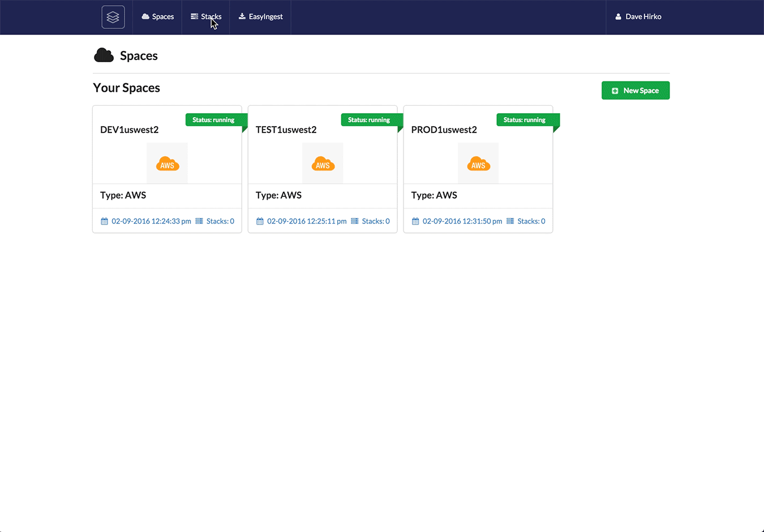Click the calendar icon in TEST1uswest2 card
The width and height of the screenshot is (764, 532).
(x=260, y=221)
